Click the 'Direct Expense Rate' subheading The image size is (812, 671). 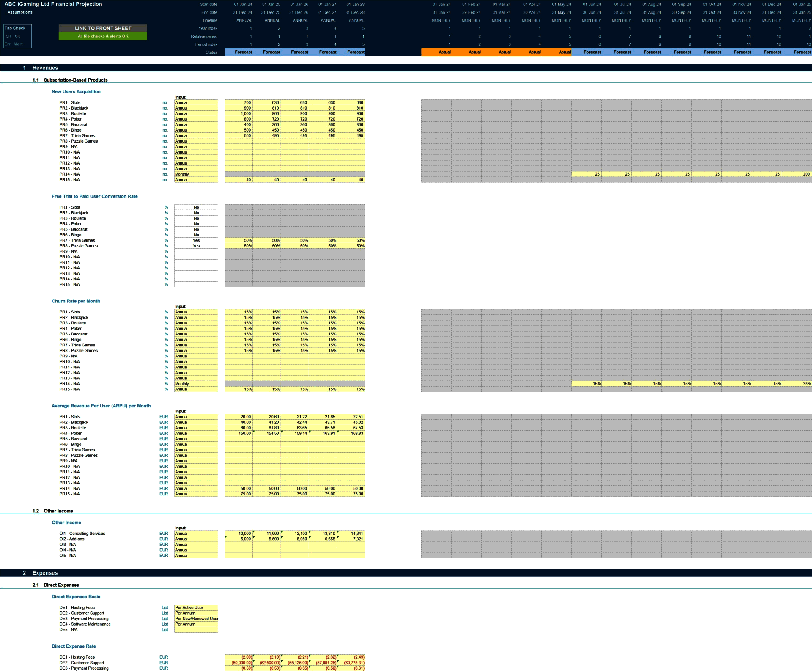point(74,646)
